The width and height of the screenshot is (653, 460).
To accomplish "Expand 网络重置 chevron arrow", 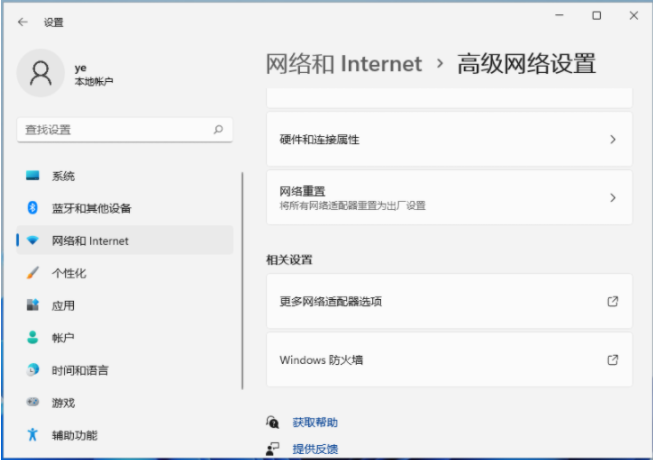I will [x=613, y=198].
